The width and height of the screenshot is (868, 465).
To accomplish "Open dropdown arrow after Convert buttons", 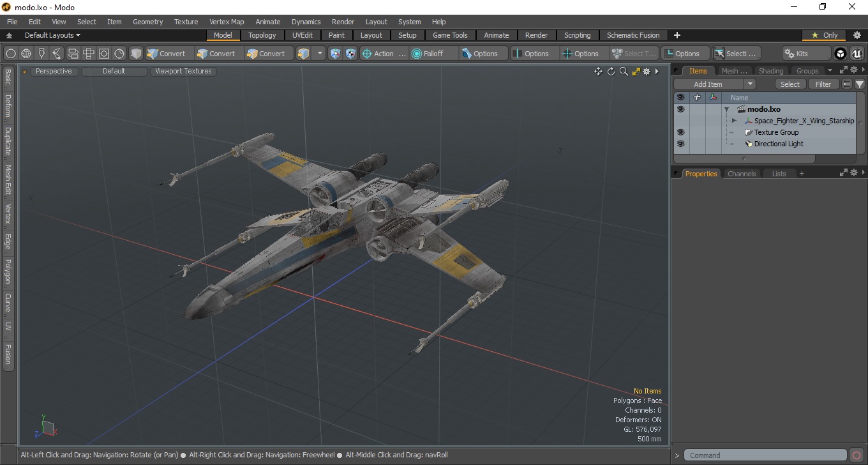I will (320, 54).
